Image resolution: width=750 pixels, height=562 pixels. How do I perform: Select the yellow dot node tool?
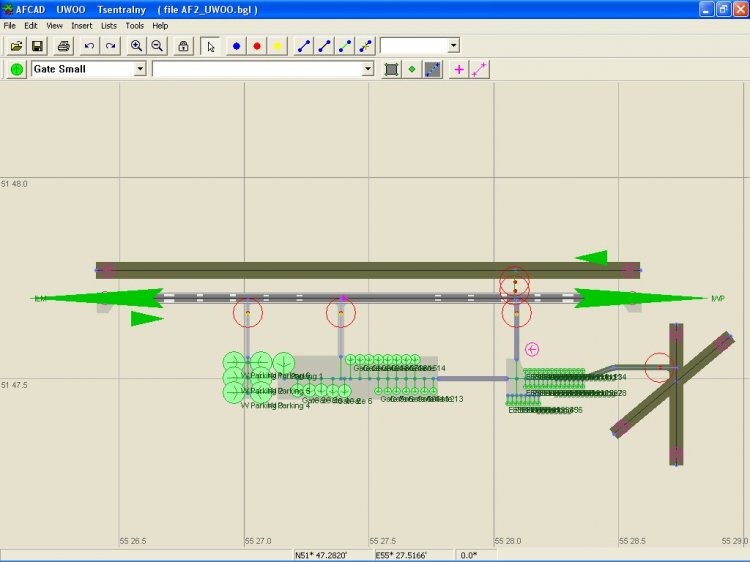tap(278, 46)
